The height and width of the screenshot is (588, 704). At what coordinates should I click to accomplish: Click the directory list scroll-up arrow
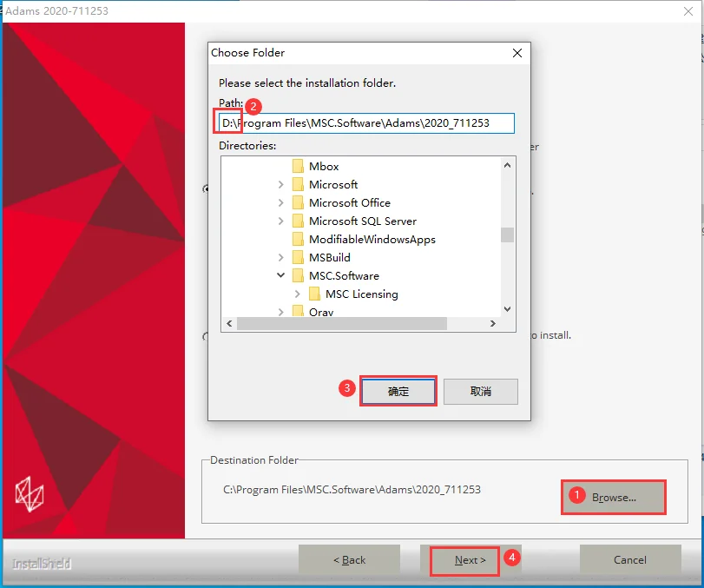pyautogui.click(x=507, y=165)
